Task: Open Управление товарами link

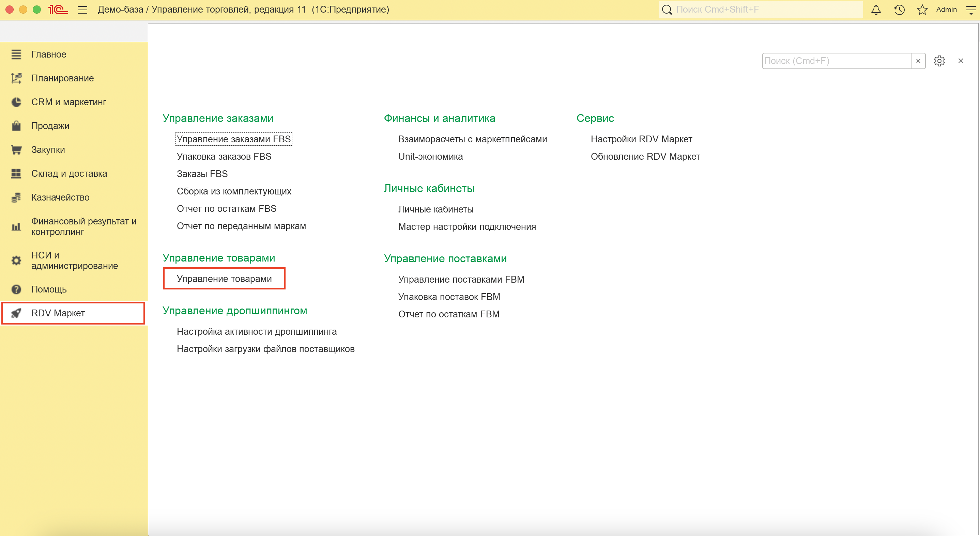Action: coord(224,279)
